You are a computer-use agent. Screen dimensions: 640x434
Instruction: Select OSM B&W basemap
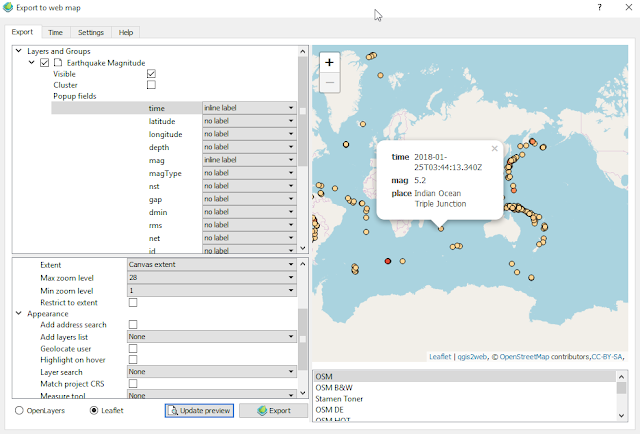(x=464, y=387)
